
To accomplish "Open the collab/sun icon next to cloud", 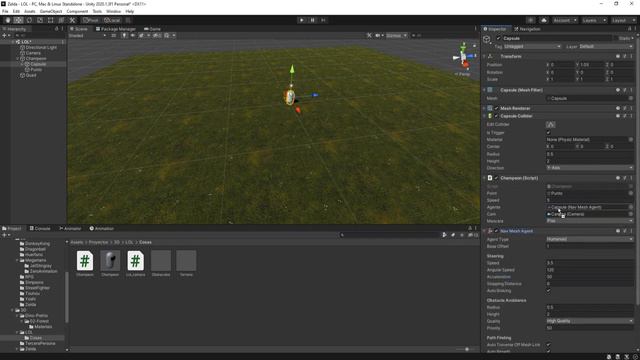I will [531, 20].
